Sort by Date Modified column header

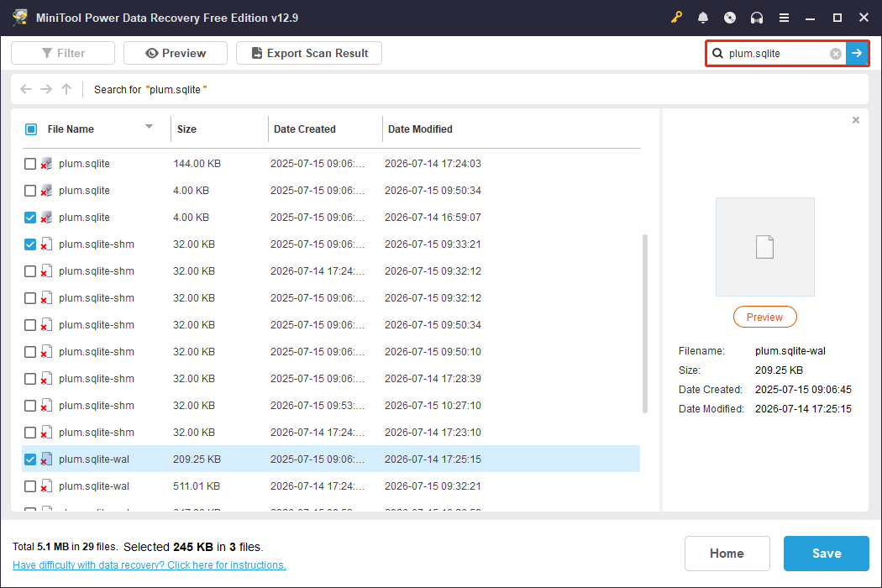420,129
